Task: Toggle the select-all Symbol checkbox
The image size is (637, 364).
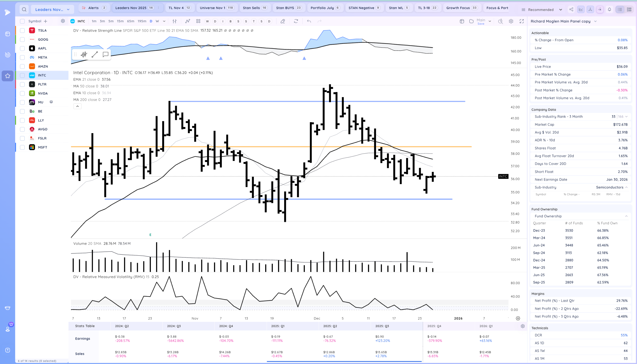Action: [22, 21]
